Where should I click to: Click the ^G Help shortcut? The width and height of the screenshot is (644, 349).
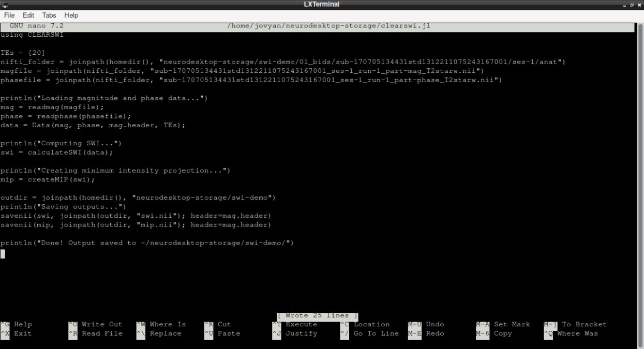click(16, 324)
